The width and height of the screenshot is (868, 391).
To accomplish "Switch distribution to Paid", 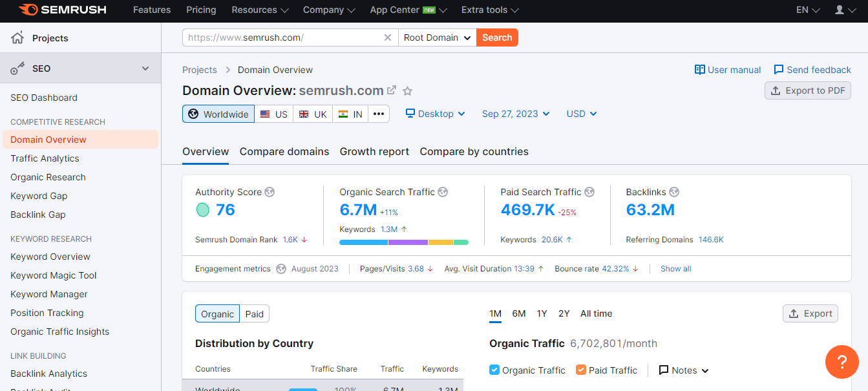I will coord(255,314).
